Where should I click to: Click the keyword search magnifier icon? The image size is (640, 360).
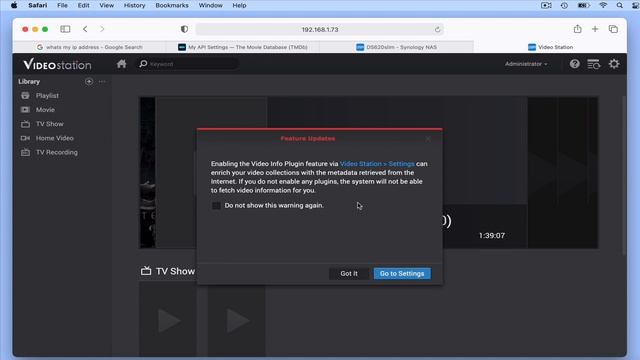coord(143,64)
